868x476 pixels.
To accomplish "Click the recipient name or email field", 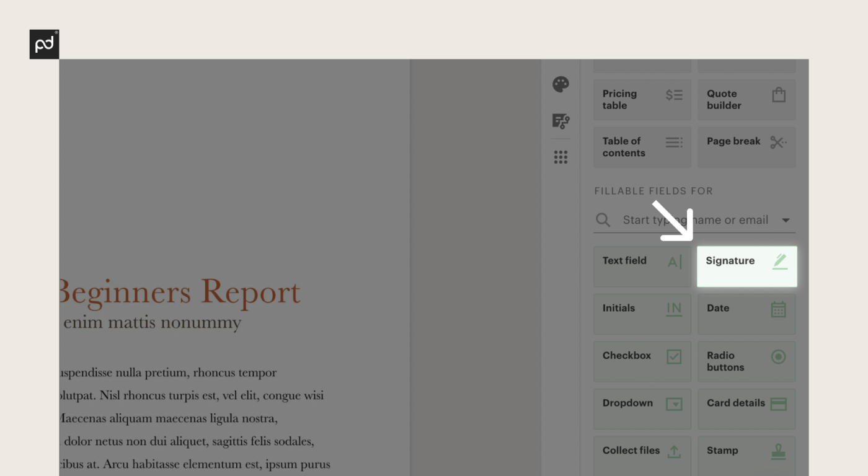I will [x=695, y=220].
